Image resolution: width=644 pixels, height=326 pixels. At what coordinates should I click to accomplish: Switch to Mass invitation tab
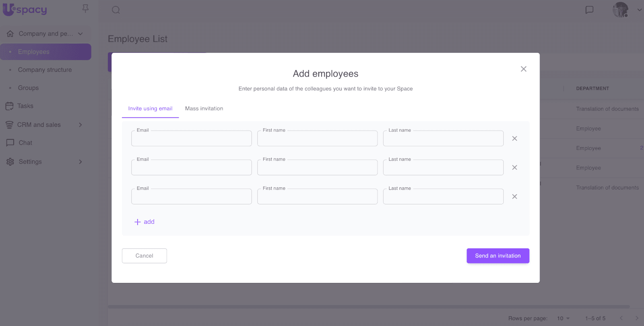204,109
